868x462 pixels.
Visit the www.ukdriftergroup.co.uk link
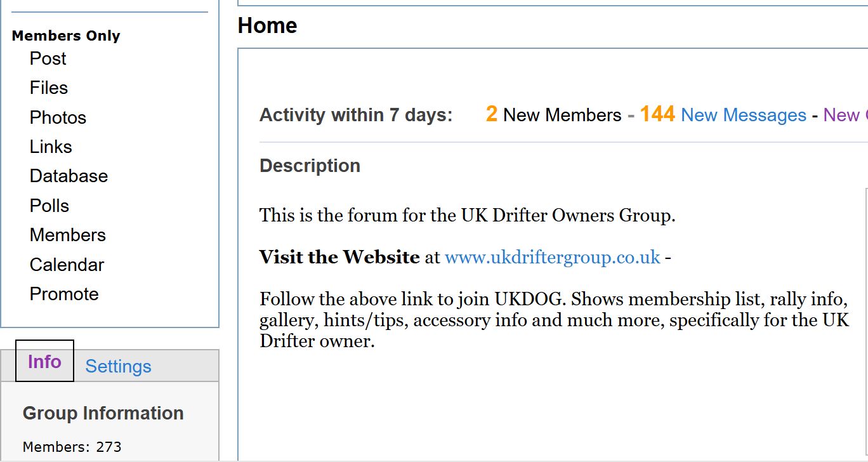[552, 257]
